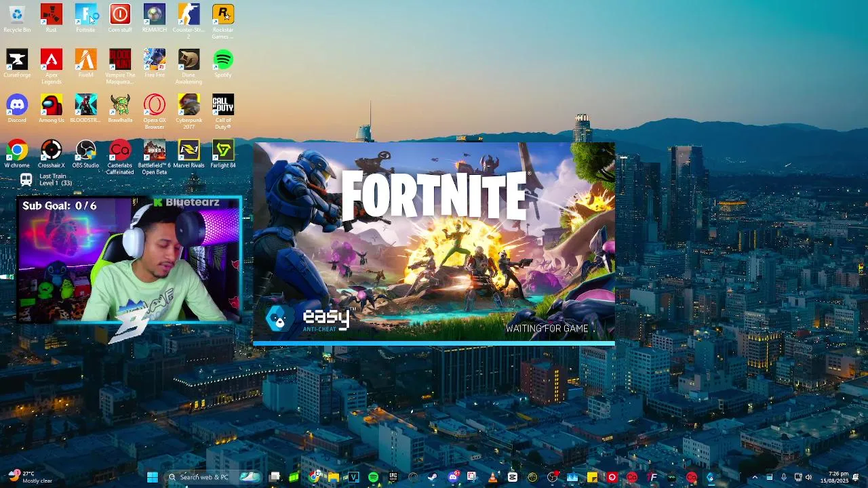This screenshot has width=868, height=488.
Task: Open the Opera GX Browser shortcut
Action: click(154, 111)
